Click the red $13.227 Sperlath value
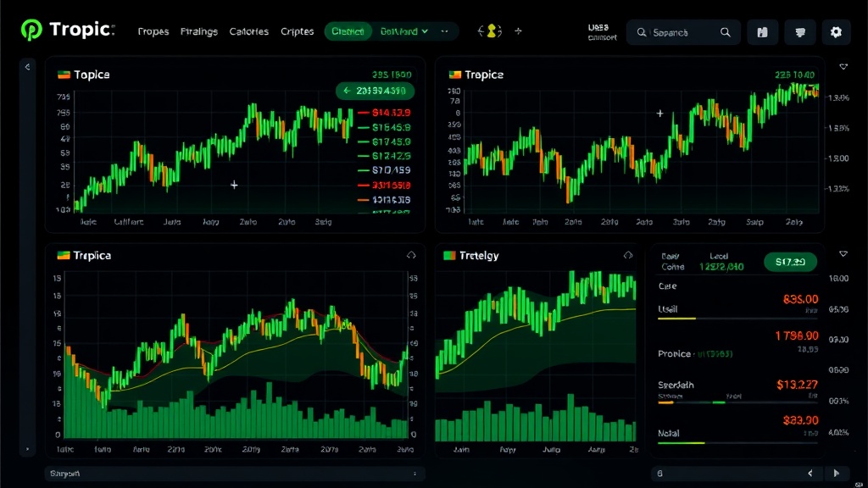Viewport: 868px width, 488px height. point(797,385)
